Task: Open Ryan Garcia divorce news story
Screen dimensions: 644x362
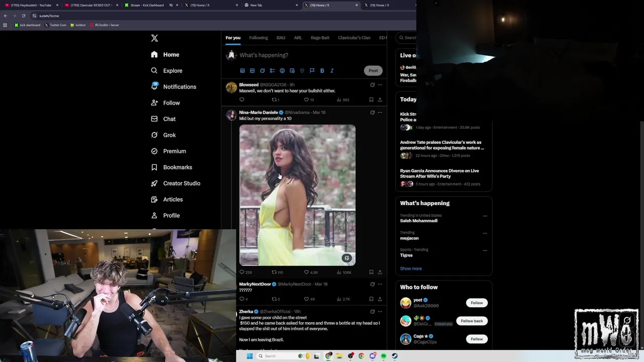Action: 439,173
